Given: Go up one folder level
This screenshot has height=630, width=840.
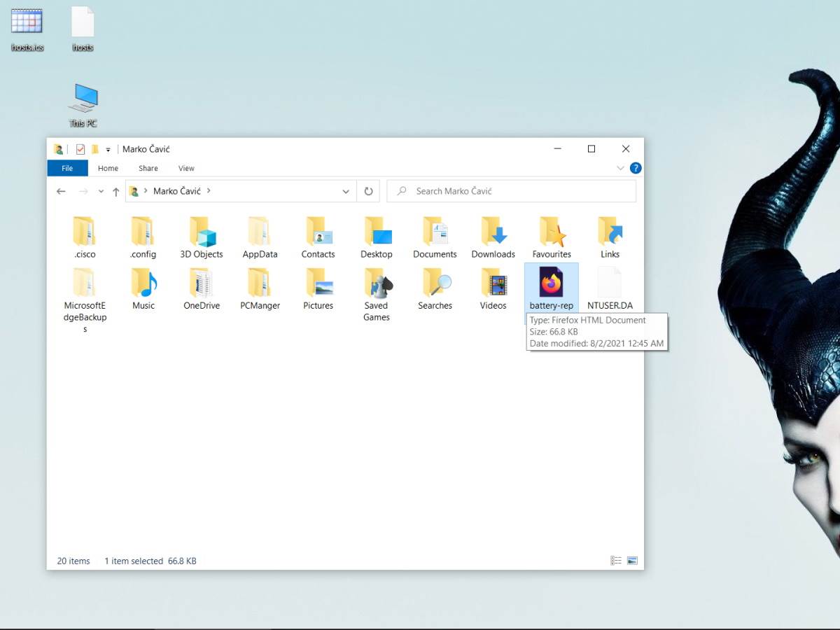Looking at the screenshot, I should [116, 191].
